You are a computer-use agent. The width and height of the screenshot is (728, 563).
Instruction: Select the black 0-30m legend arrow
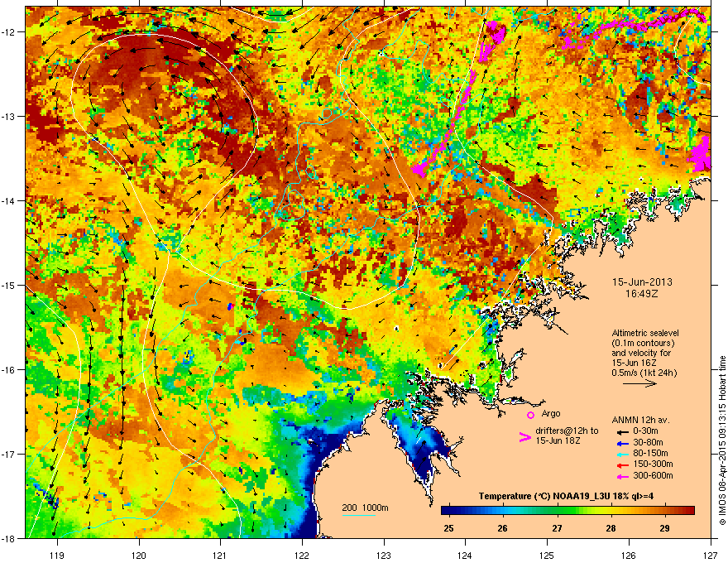tap(622, 431)
